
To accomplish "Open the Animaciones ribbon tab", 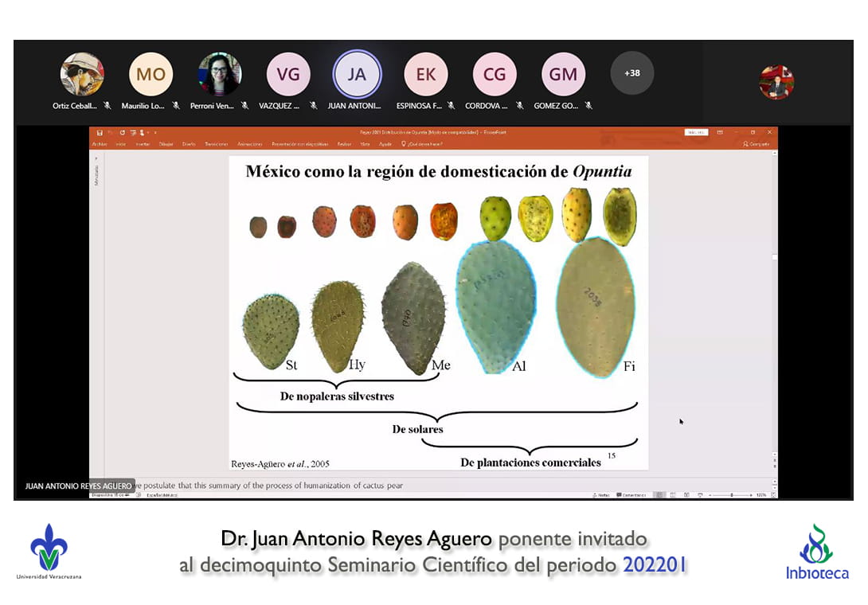I will coord(250,144).
